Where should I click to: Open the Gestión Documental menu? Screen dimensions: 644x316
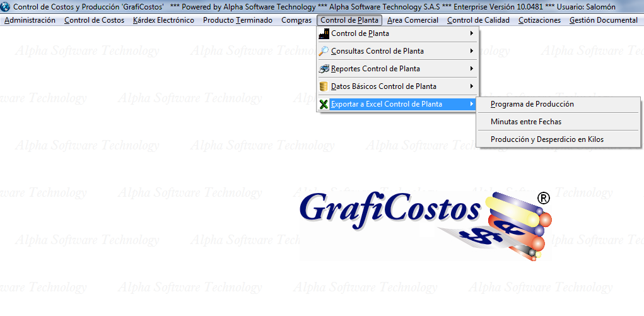click(x=603, y=20)
